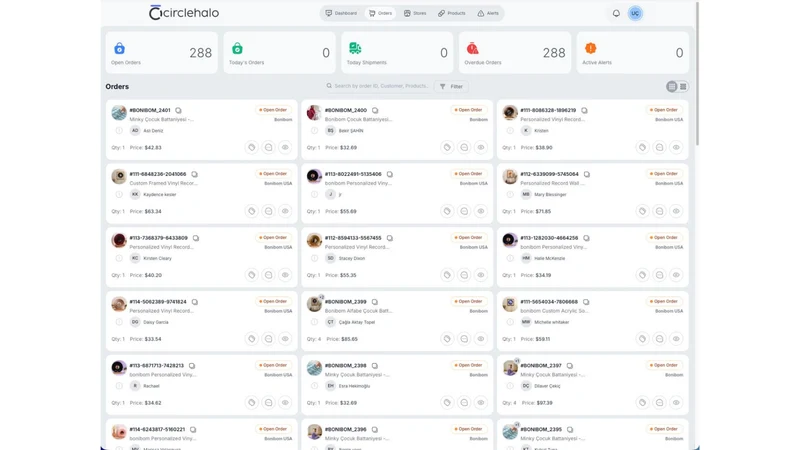Open the Overdue Orders summary card

point(515,53)
